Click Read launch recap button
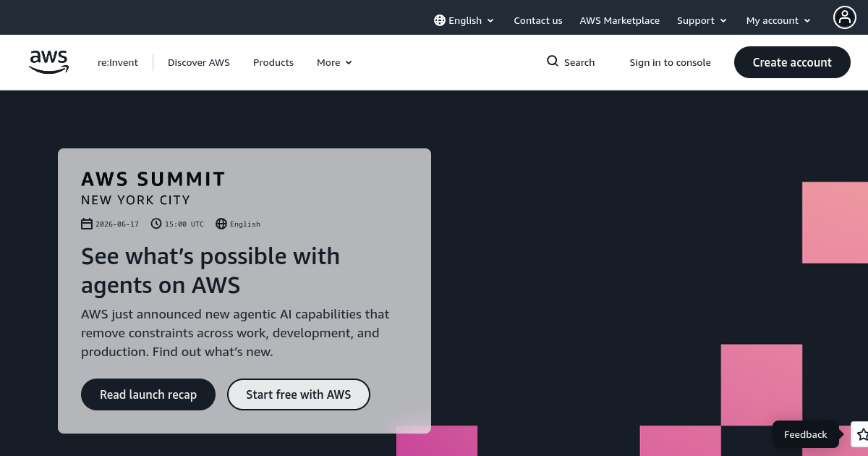The width and height of the screenshot is (868, 456). coord(148,394)
